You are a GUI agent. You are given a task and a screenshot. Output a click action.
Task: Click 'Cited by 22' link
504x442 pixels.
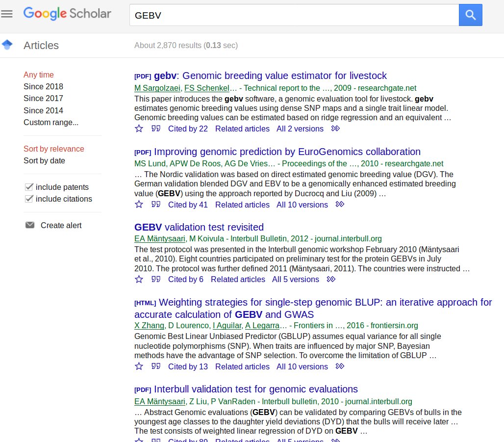(x=188, y=129)
